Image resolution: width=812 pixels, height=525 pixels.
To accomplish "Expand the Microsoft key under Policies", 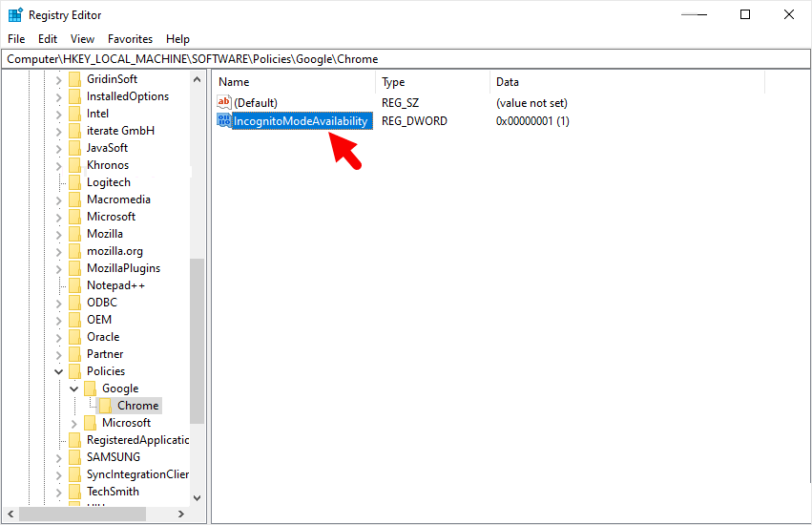I will (x=74, y=424).
